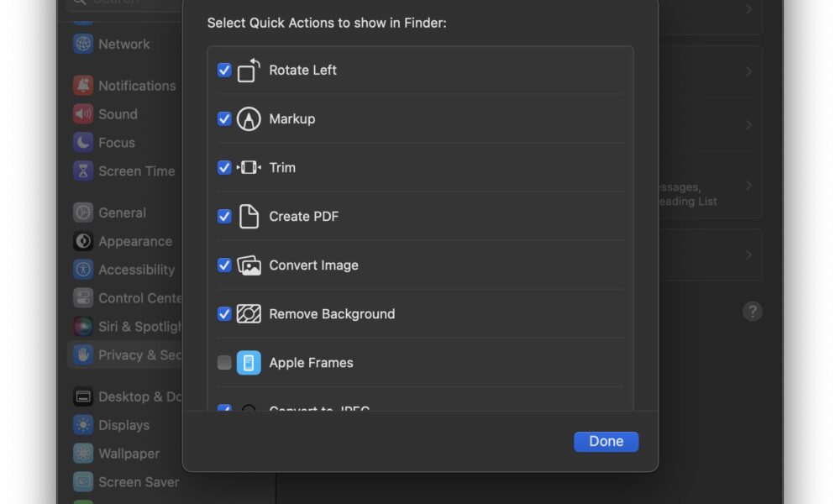840x504 pixels.
Task: Click the Rotate Left action icon
Action: tap(249, 71)
